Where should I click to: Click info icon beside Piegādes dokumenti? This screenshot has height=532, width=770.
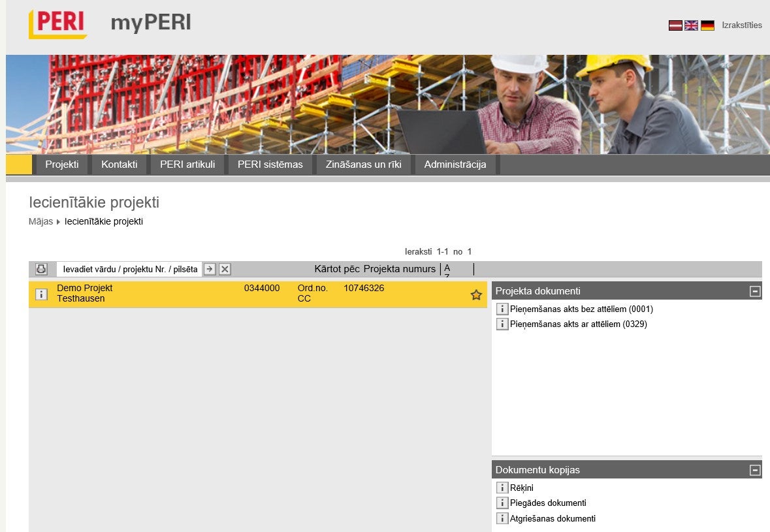coord(502,503)
